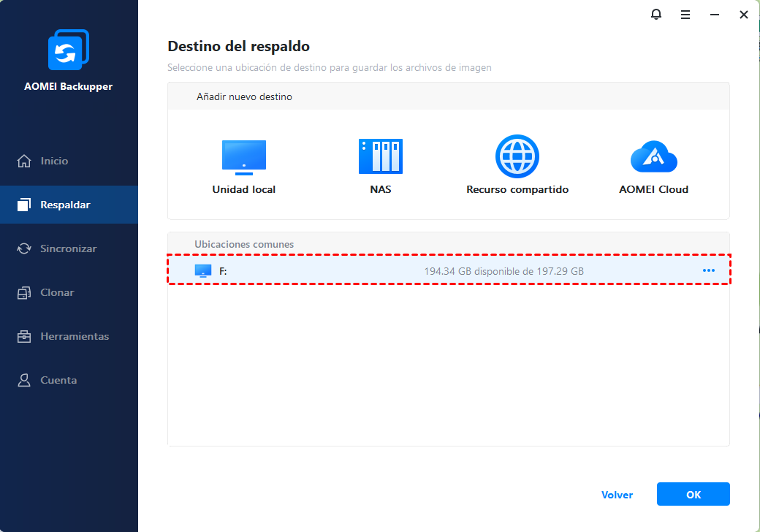The height and width of the screenshot is (532, 760).
Task: Open F: drive three-dots options
Action: pyautogui.click(x=709, y=270)
